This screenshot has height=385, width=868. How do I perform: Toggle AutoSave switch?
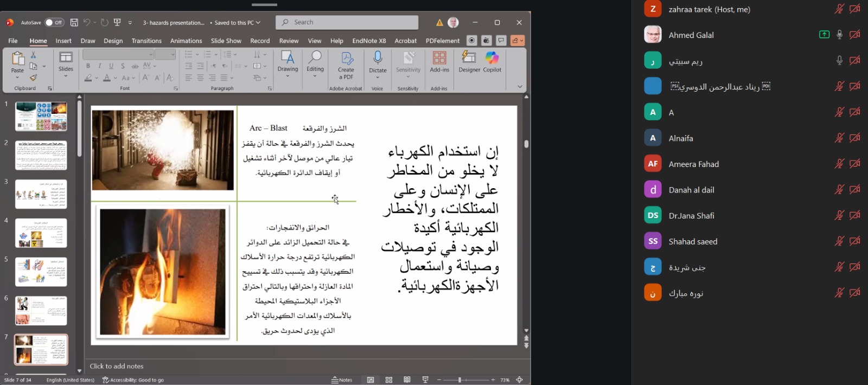pos(53,22)
